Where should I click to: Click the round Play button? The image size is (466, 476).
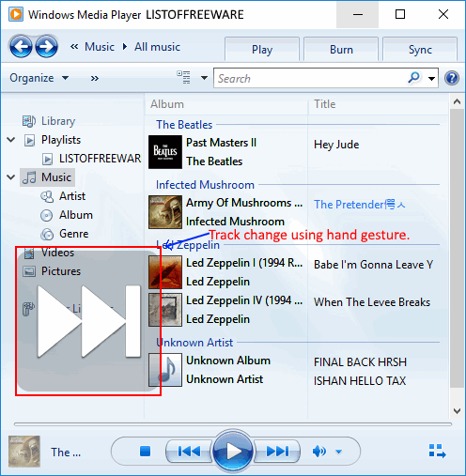point(232,452)
